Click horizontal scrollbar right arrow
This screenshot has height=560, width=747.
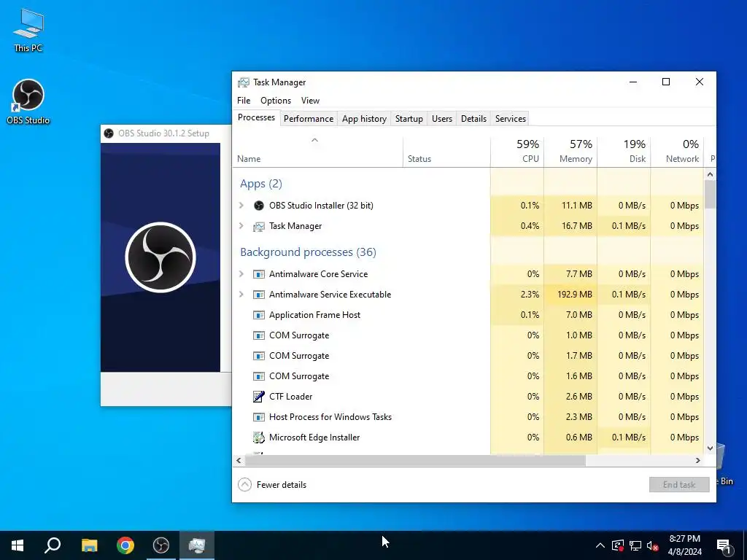coord(698,461)
